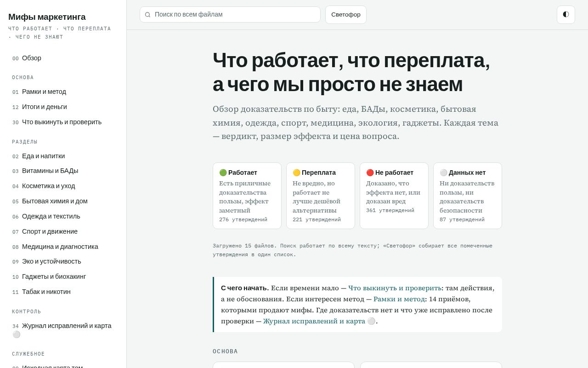Select «Что выкинуть и проверить» in sidebar
This screenshot has width=588, height=368.
point(63,122)
